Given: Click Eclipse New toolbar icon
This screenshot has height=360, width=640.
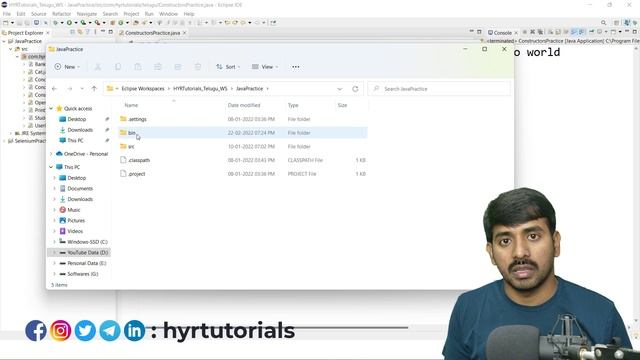Looking at the screenshot, I should pos(6,23).
